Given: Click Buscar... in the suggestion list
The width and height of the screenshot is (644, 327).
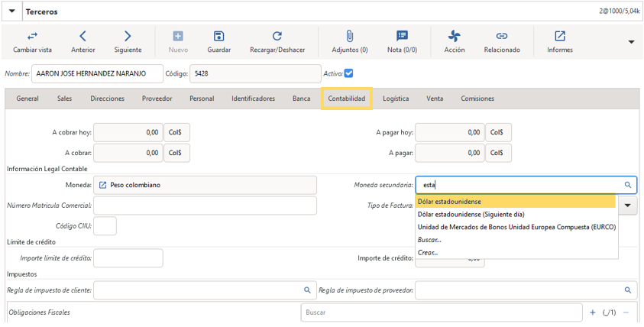Looking at the screenshot, I should coord(516,240).
